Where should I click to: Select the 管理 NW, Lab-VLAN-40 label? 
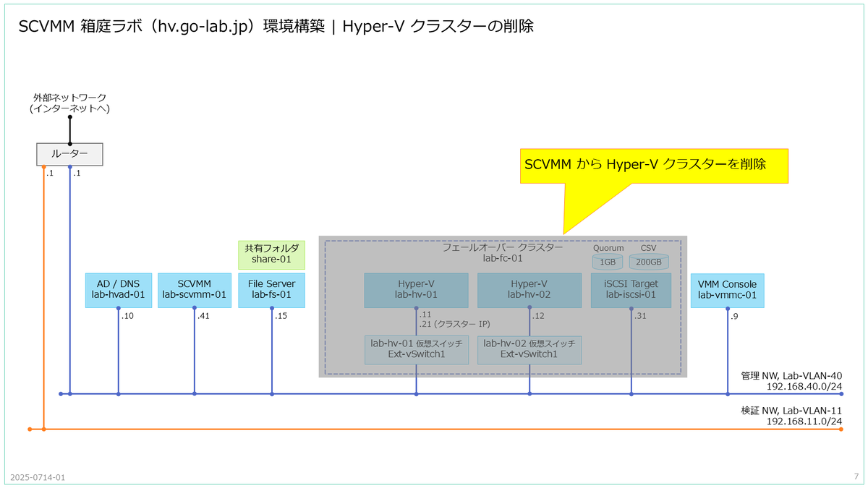(x=792, y=376)
